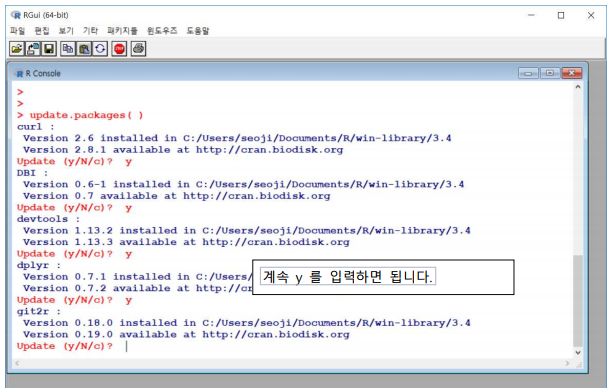Maximize the R Console subwindow

(550, 73)
